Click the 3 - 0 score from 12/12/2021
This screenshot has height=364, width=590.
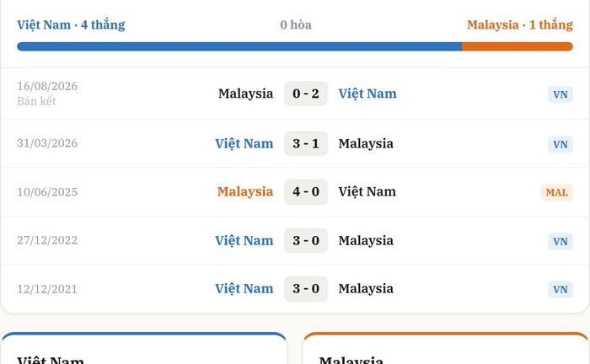306,288
